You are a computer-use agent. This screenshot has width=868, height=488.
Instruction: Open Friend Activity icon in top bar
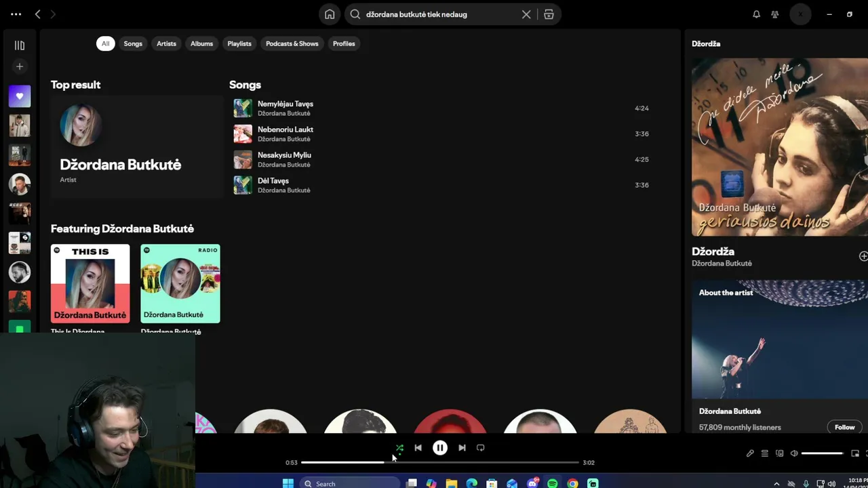[x=775, y=14]
